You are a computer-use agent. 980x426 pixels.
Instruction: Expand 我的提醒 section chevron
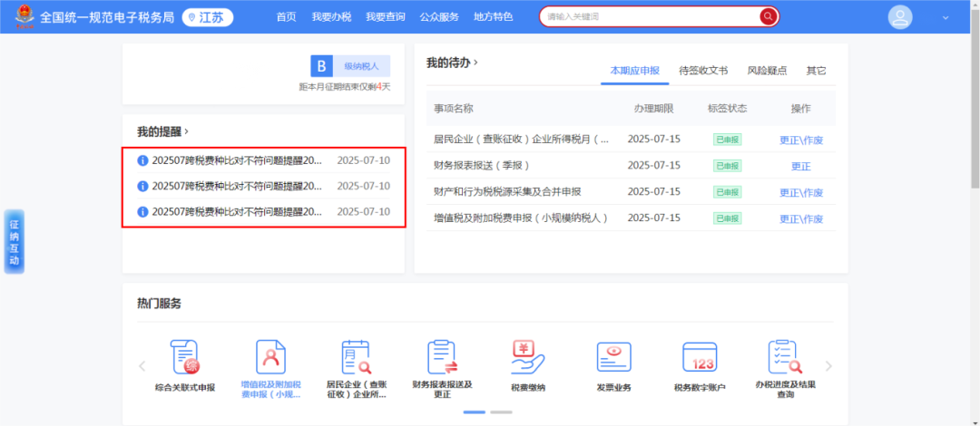point(187,131)
